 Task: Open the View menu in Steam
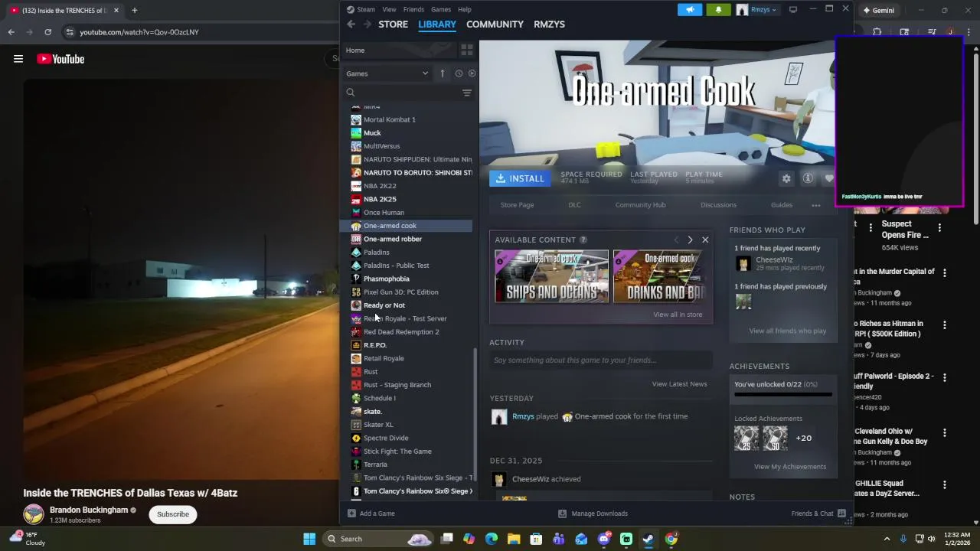pyautogui.click(x=389, y=10)
